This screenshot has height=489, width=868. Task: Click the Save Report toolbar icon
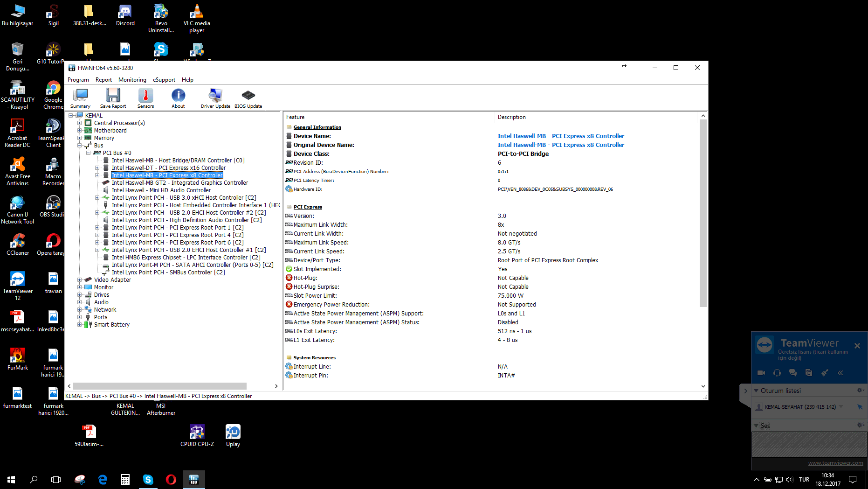pyautogui.click(x=113, y=98)
